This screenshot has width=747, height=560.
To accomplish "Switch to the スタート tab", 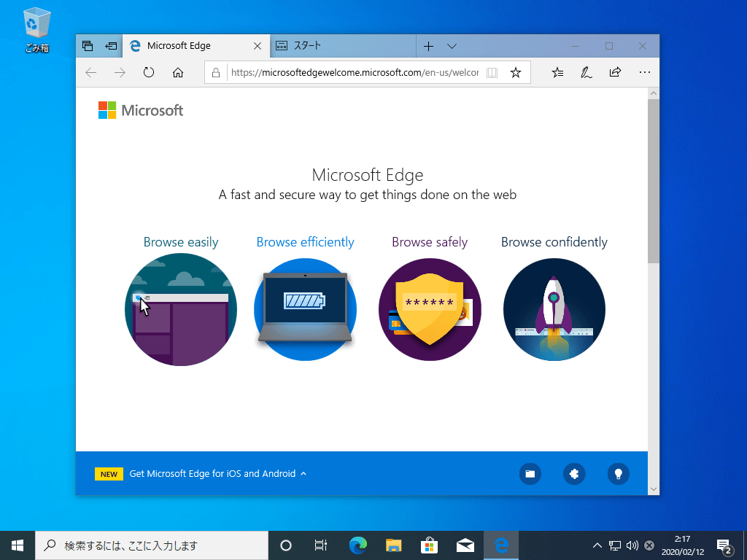I will [343, 46].
